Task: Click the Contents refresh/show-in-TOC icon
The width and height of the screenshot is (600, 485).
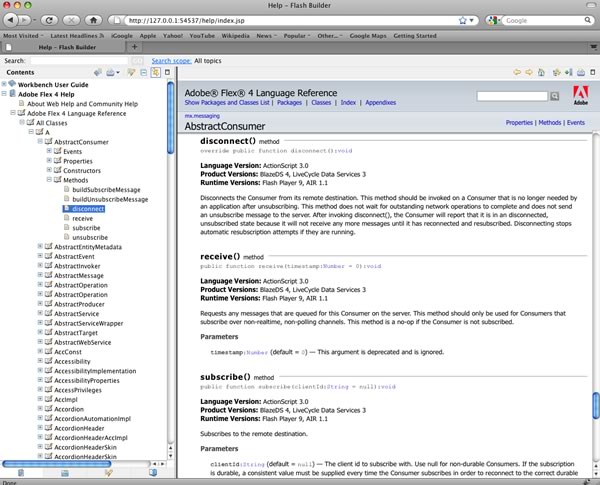Action: 98,72
